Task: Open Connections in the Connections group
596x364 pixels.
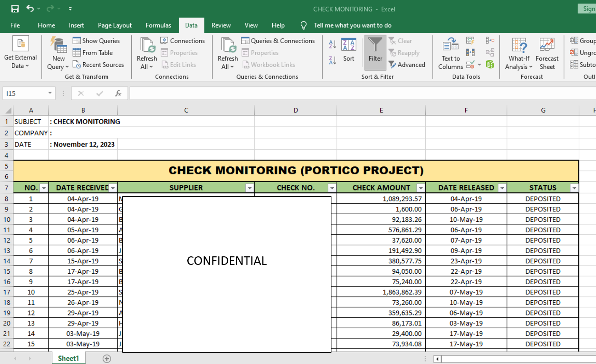Action: pyautogui.click(x=183, y=41)
